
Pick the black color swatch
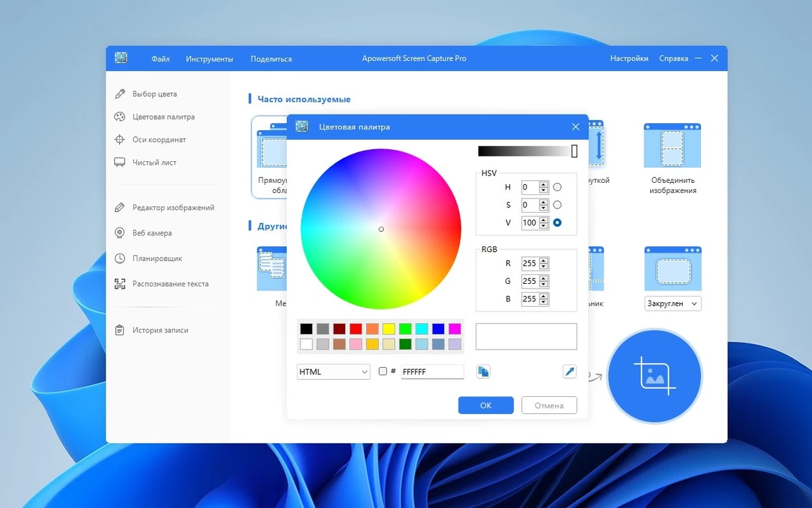(307, 329)
